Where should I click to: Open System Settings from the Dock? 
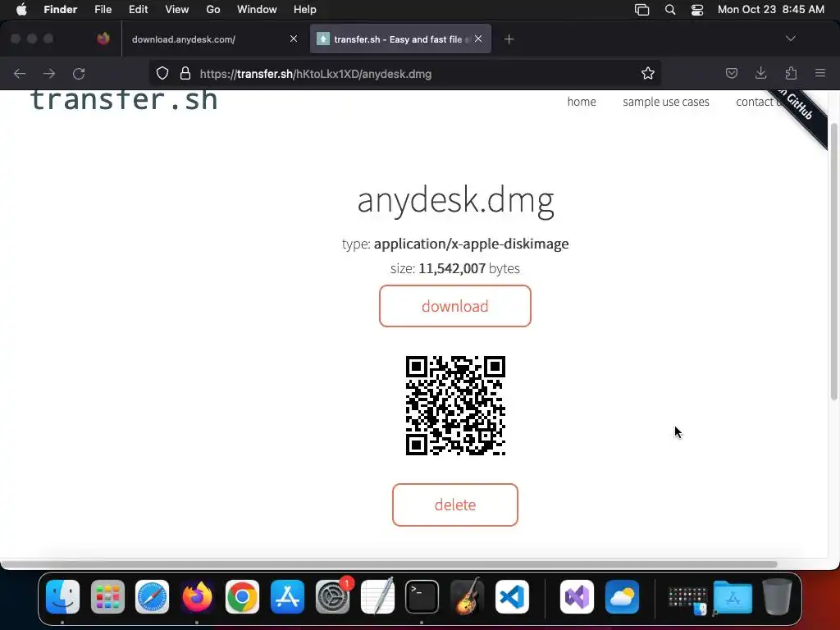click(x=332, y=597)
